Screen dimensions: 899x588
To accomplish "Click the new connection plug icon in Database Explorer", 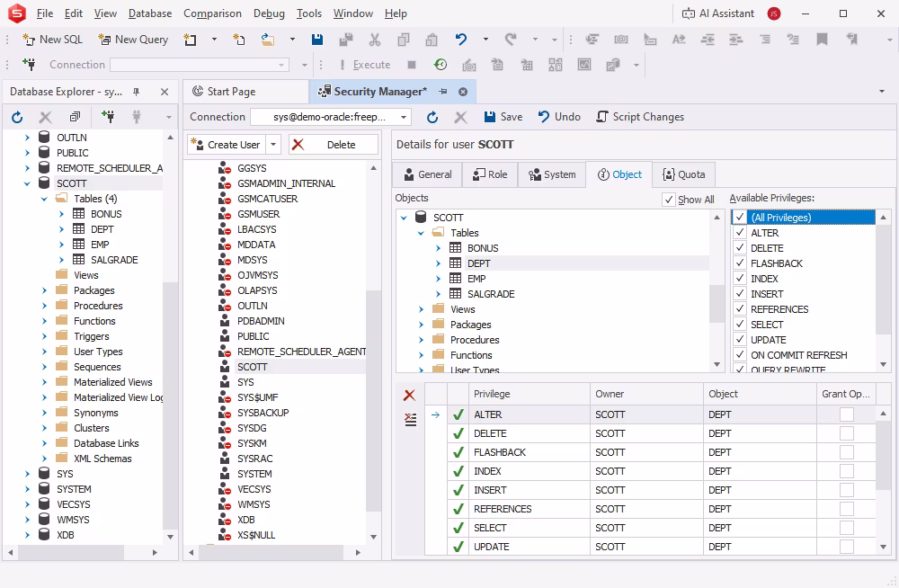I will (108, 117).
